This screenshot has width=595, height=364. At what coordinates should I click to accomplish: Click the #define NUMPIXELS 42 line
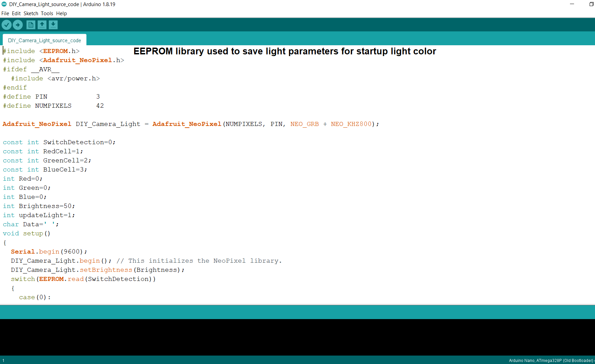pos(52,105)
